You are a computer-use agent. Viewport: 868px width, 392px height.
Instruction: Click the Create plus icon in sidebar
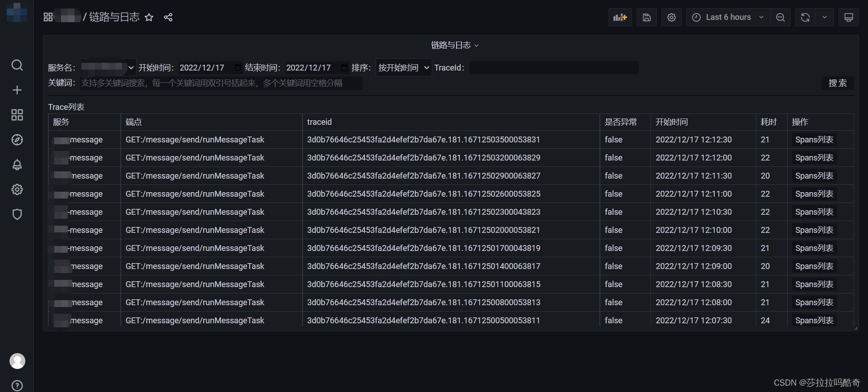(17, 90)
